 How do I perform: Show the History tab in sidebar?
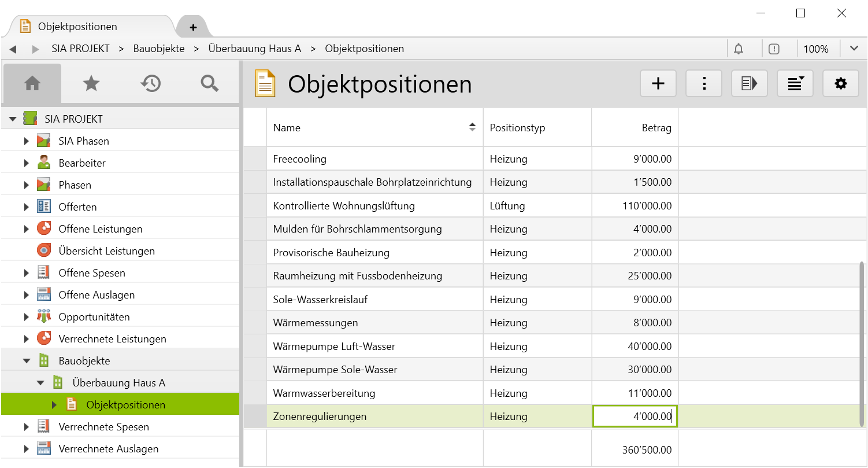[150, 84]
